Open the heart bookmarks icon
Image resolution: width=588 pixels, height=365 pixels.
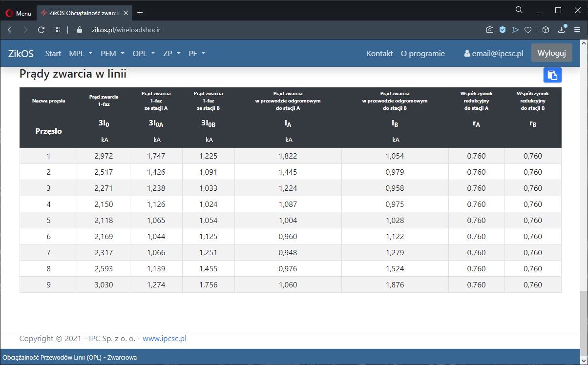coord(527,30)
